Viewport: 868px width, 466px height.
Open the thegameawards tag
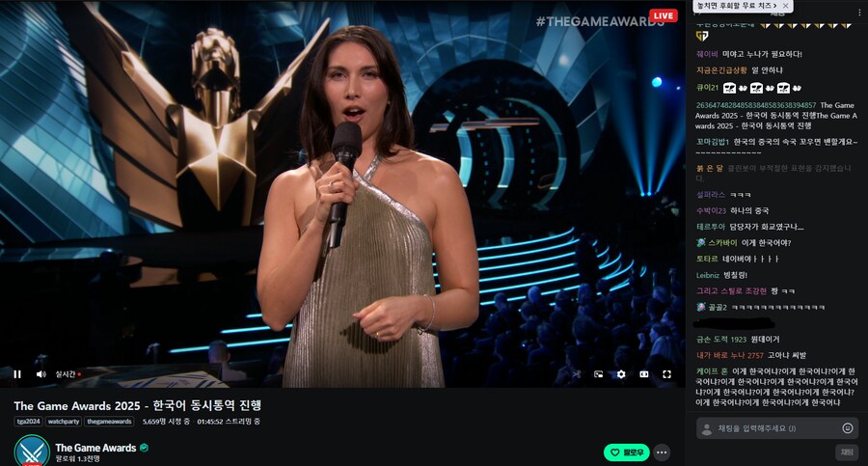(109, 422)
